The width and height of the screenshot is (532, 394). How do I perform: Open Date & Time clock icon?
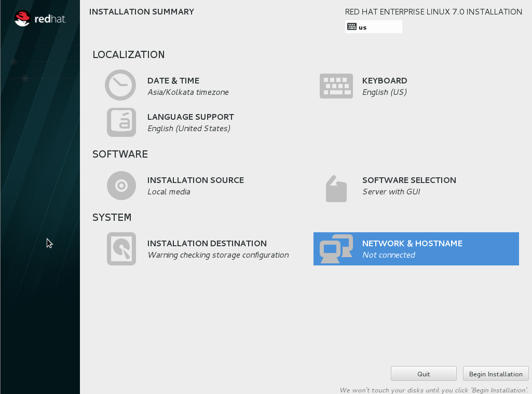120,85
